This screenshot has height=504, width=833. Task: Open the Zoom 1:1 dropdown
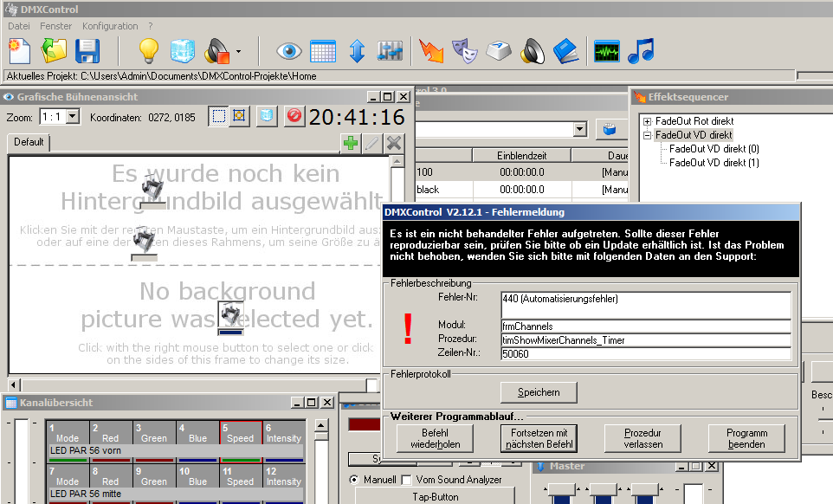[72, 116]
